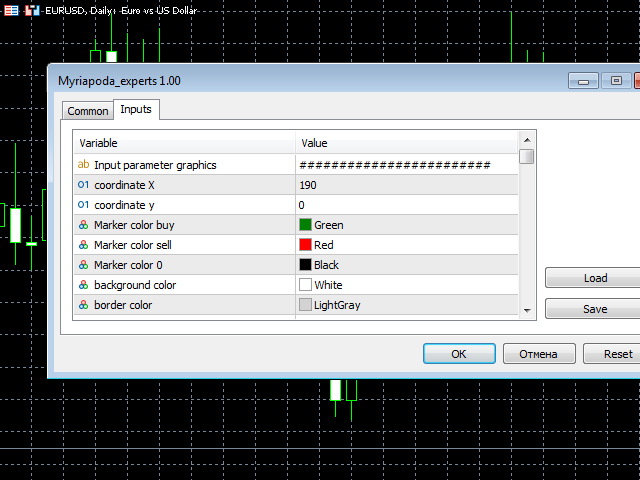
Task: Click the color icon beside Marker color sell
Action: [83, 245]
